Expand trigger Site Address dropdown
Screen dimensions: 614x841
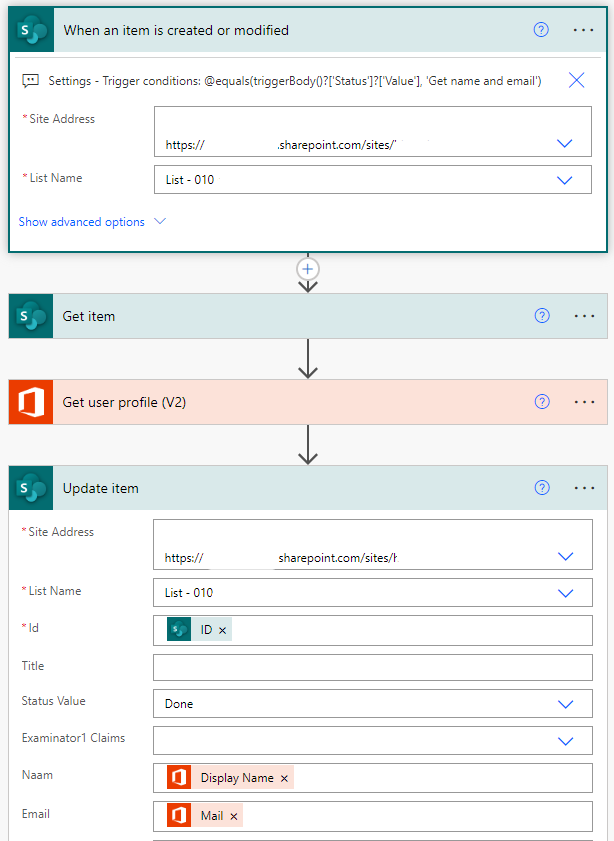click(564, 144)
